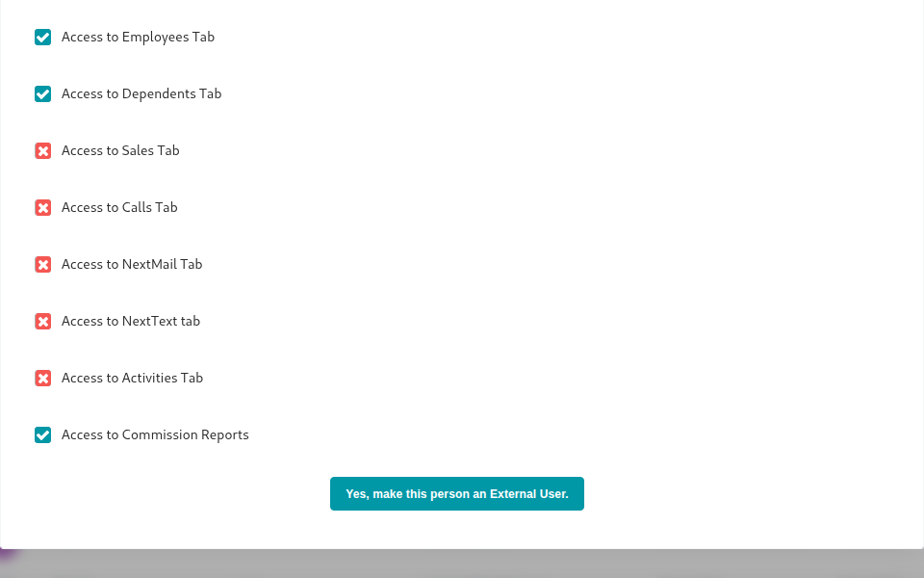This screenshot has height=578, width=924.
Task: Uncheck Access to Dependents Tab checkbox
Action: pos(42,93)
